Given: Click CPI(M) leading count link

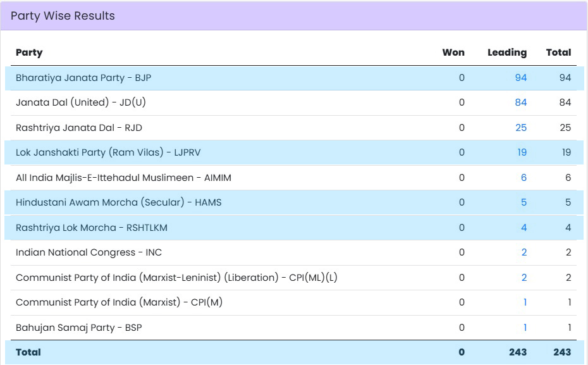Looking at the screenshot, I should pyautogui.click(x=525, y=302).
